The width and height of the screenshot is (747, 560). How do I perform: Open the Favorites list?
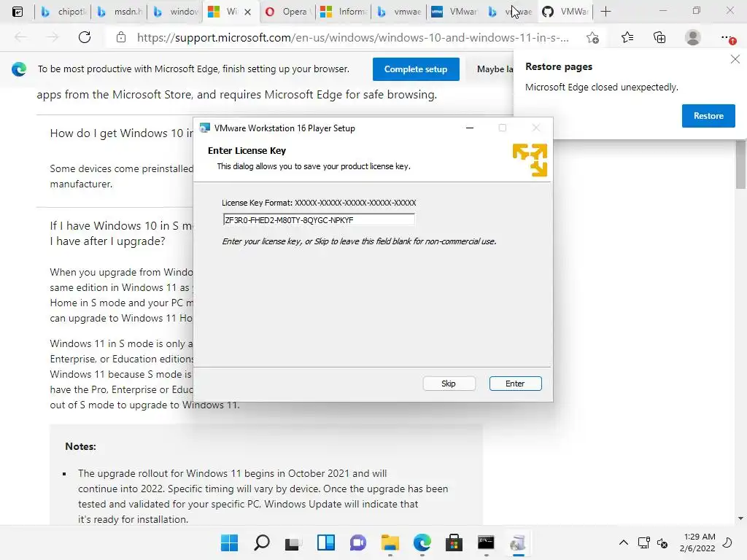coord(627,37)
